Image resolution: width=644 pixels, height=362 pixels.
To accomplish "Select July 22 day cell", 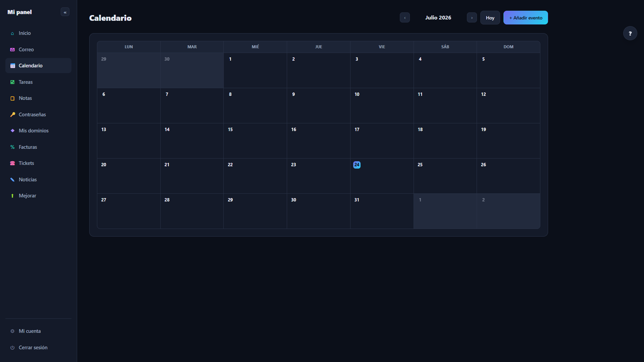I will click(255, 176).
